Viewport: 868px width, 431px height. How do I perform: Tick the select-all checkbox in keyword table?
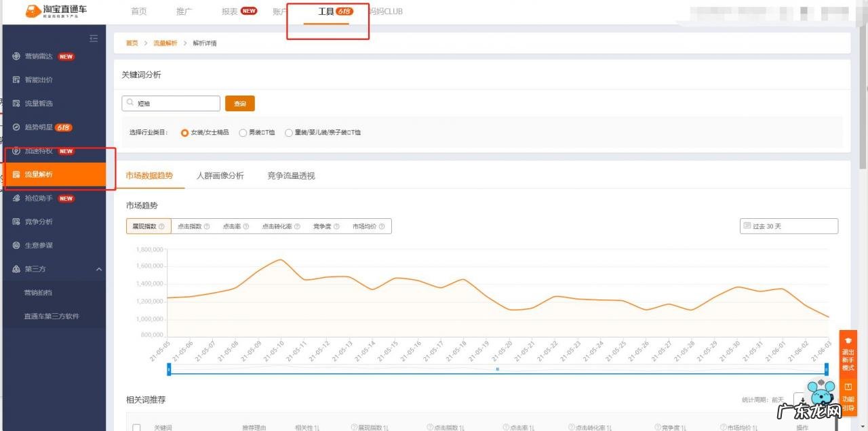coord(136,428)
